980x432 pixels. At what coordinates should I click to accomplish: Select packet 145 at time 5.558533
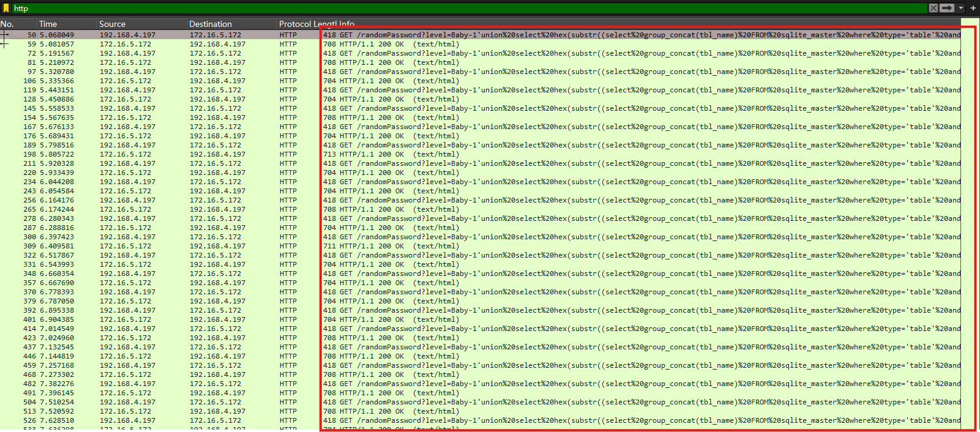point(481,108)
